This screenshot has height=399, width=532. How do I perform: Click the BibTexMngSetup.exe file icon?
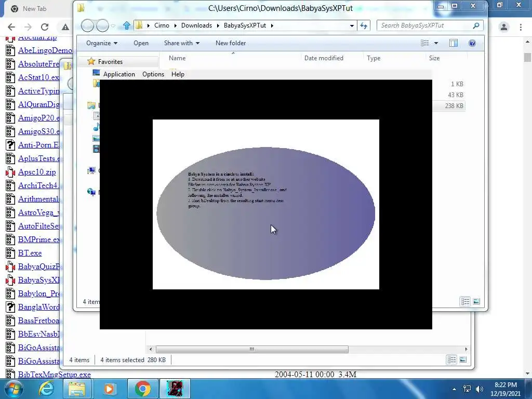coord(10,374)
